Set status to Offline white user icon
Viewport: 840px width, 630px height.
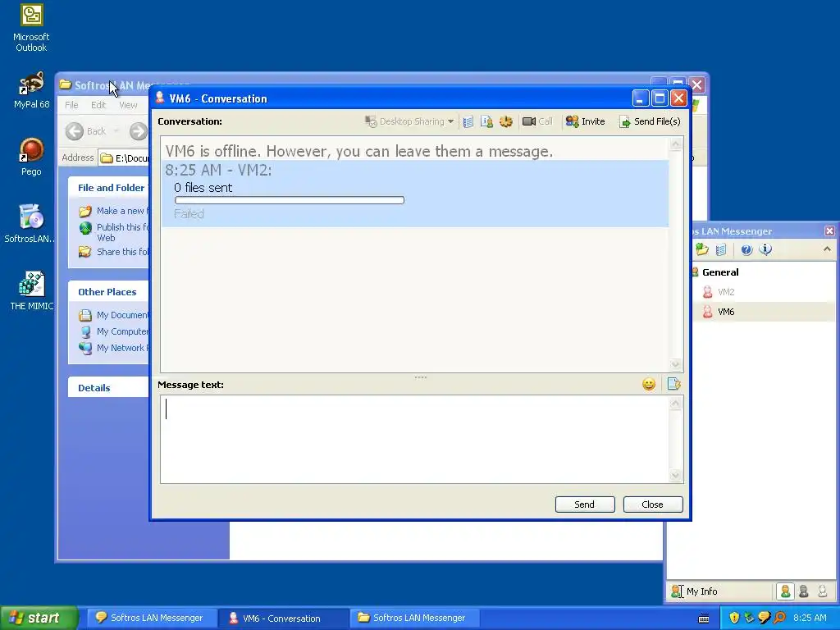tap(822, 591)
